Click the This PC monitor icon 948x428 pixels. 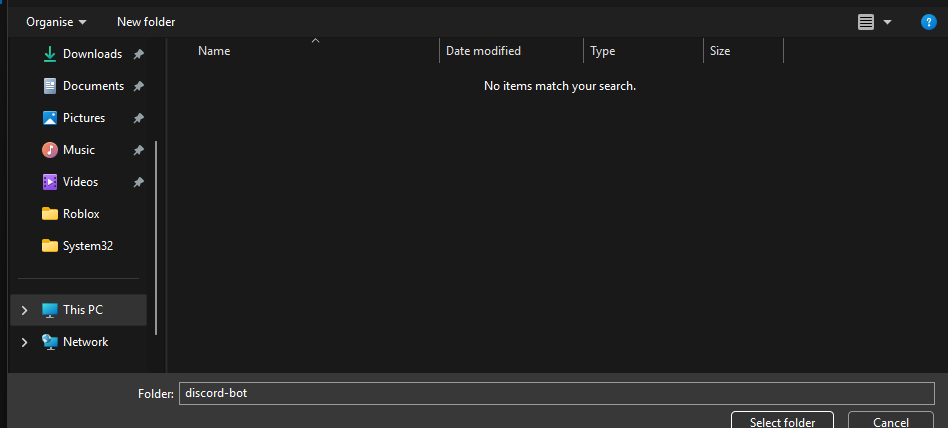(x=50, y=310)
